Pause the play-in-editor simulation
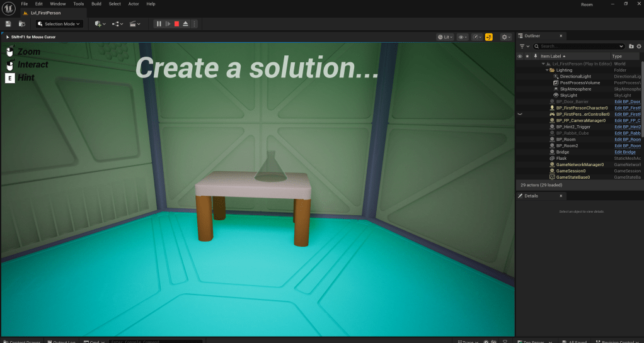This screenshot has width=644, height=343. click(159, 24)
